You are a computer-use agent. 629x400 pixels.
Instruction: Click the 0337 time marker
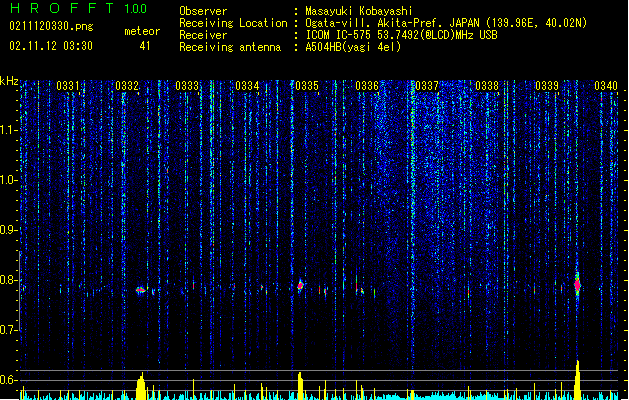pyautogui.click(x=427, y=86)
